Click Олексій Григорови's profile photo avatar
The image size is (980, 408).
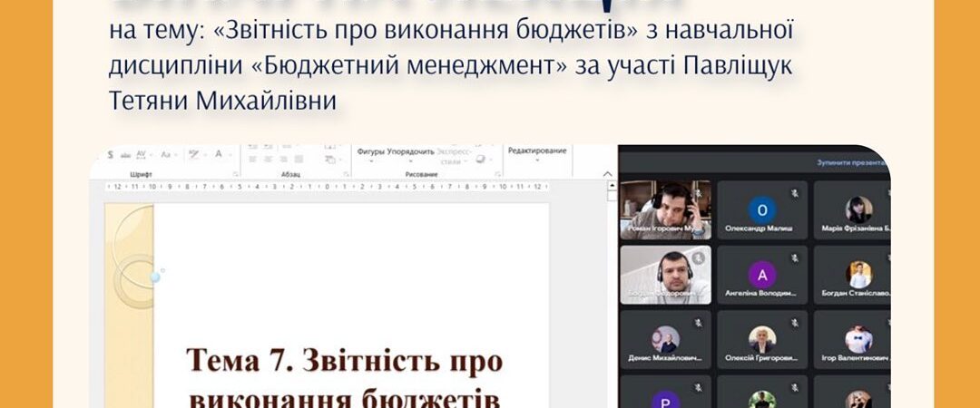(x=762, y=340)
